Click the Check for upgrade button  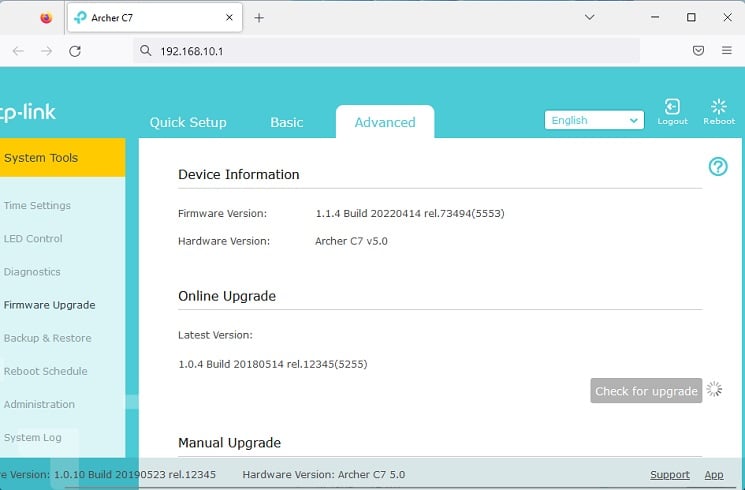click(x=646, y=391)
